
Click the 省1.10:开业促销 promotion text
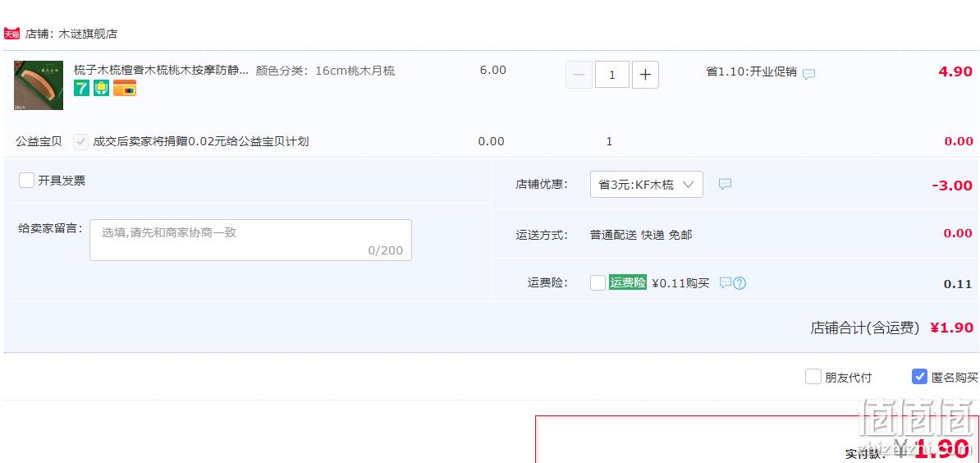click(751, 72)
